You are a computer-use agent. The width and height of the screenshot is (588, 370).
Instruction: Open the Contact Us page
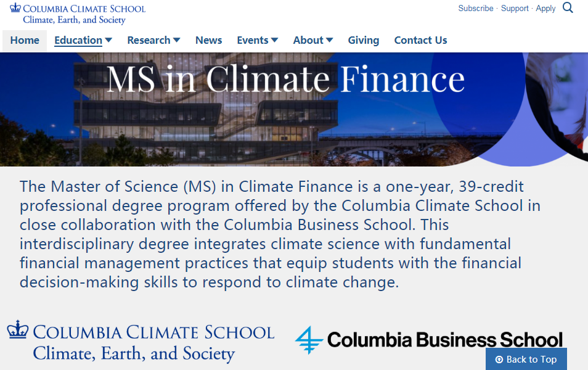(420, 40)
